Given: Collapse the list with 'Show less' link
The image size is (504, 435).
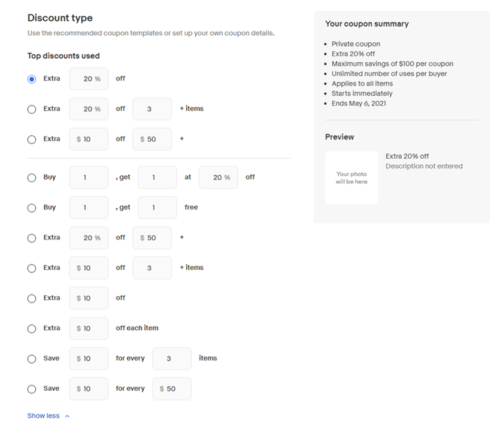Looking at the screenshot, I should coord(44,416).
